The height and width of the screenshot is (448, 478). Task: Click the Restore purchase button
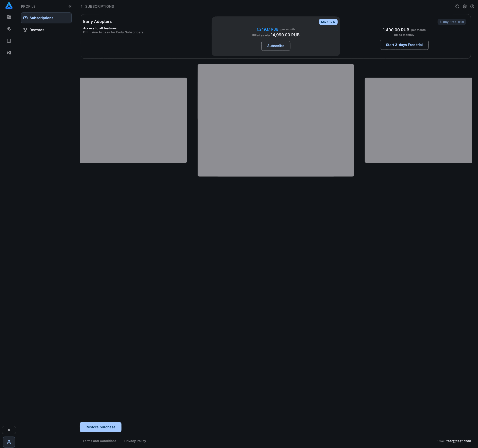point(101,427)
